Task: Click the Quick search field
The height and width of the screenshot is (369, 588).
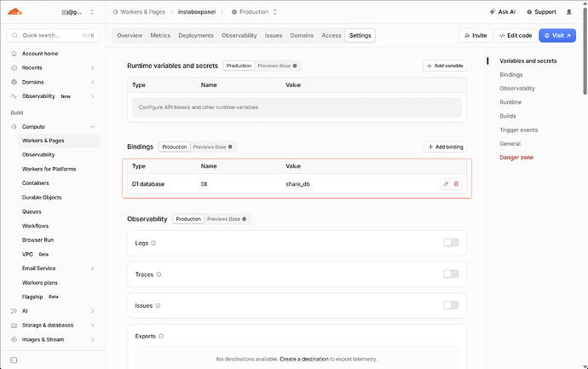Action: coord(53,35)
